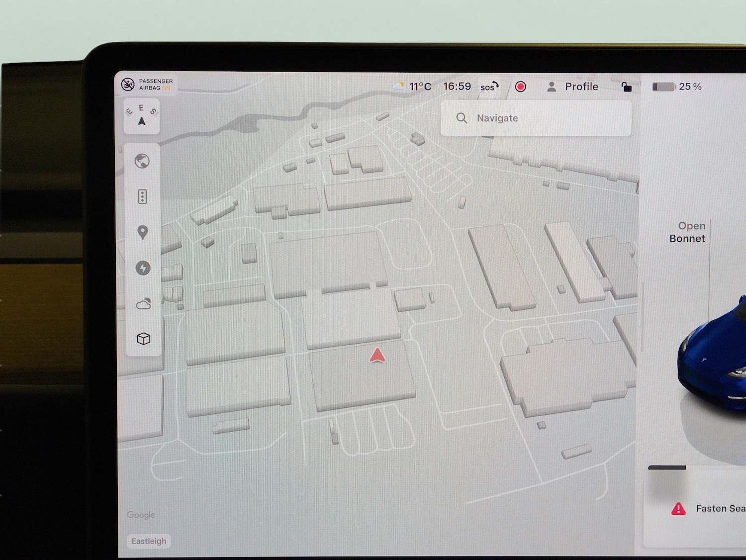Image resolution: width=746 pixels, height=560 pixels.
Task: Tap the 3D buildings cube icon
Action: (143, 339)
